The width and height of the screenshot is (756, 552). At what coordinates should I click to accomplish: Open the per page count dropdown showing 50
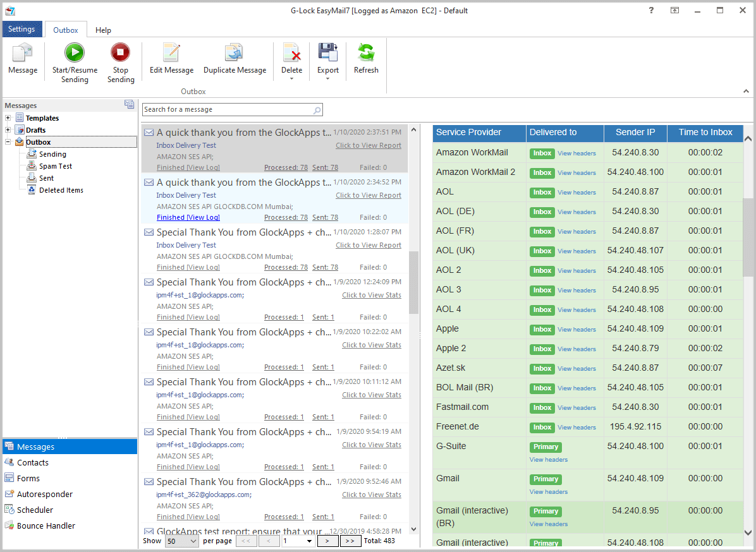182,541
